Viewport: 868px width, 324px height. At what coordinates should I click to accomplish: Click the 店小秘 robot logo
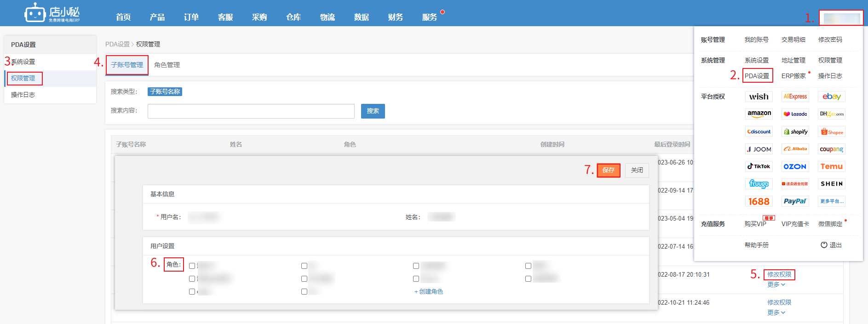pos(35,13)
